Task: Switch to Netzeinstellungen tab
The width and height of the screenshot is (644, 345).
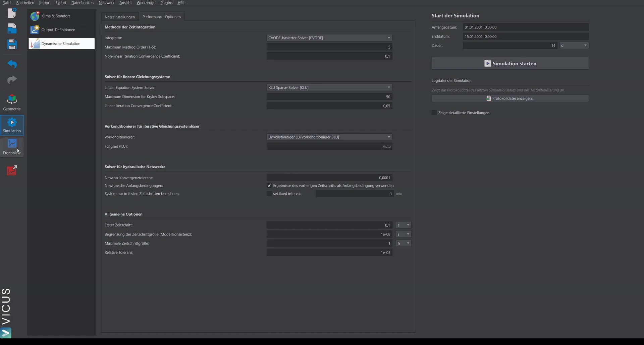Action: (120, 17)
